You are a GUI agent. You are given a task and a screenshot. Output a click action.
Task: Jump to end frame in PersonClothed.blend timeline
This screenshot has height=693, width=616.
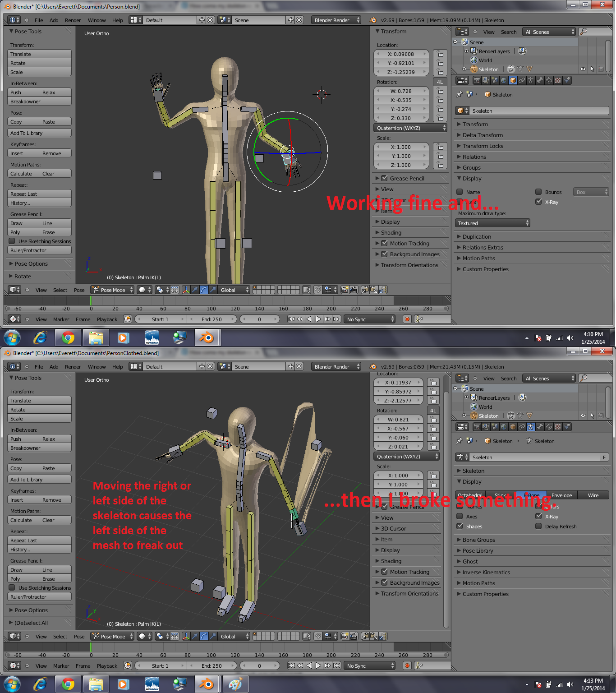tap(336, 665)
